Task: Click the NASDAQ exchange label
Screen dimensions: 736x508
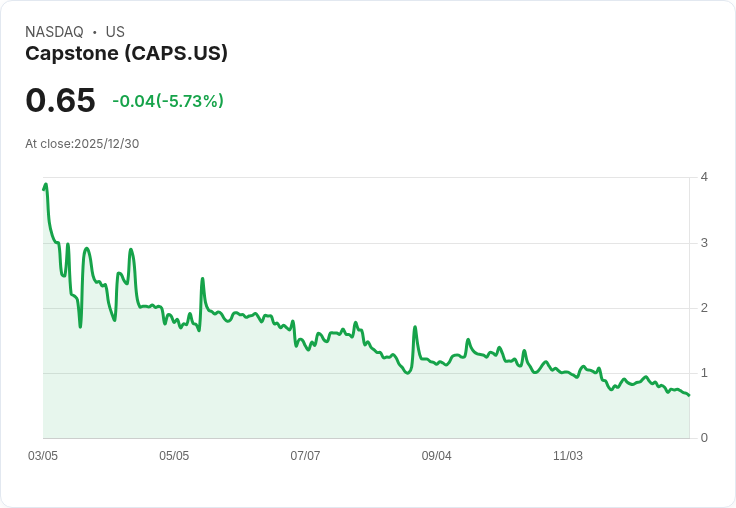Action: pyautogui.click(x=54, y=32)
